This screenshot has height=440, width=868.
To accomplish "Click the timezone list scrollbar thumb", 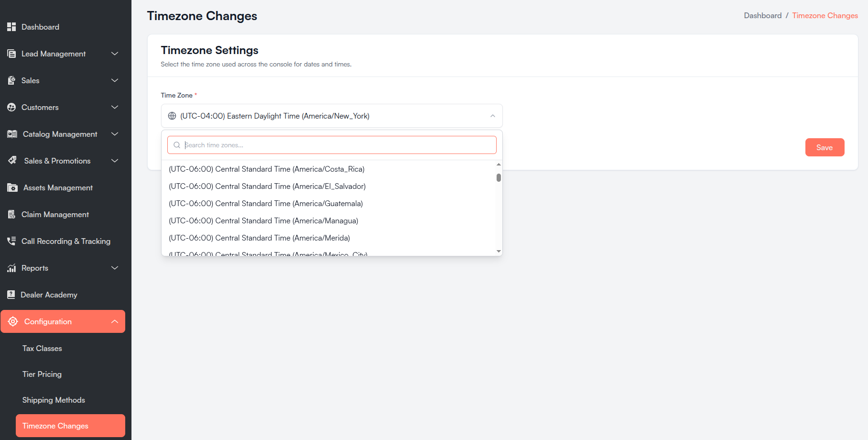I will point(499,177).
